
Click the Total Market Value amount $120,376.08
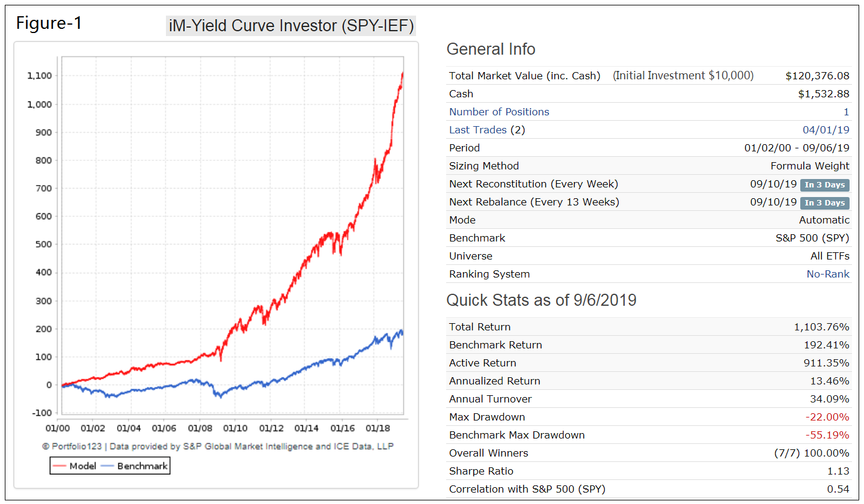pos(818,76)
